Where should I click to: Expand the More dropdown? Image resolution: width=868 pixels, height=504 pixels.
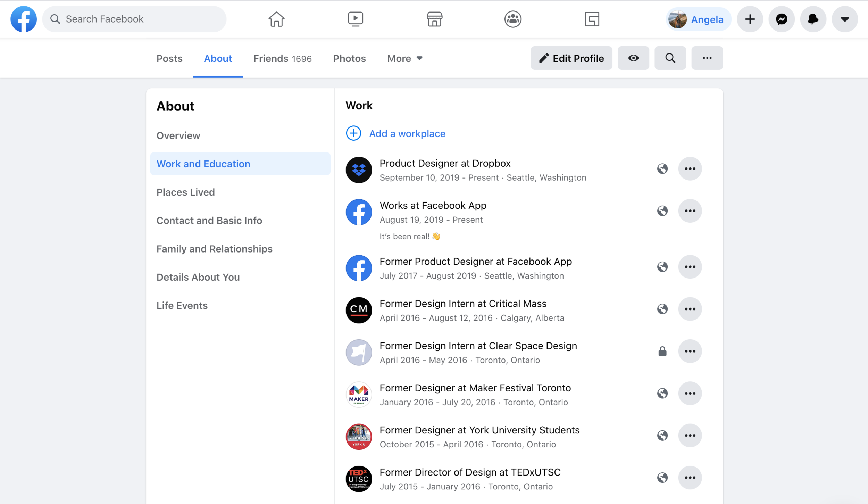click(405, 58)
